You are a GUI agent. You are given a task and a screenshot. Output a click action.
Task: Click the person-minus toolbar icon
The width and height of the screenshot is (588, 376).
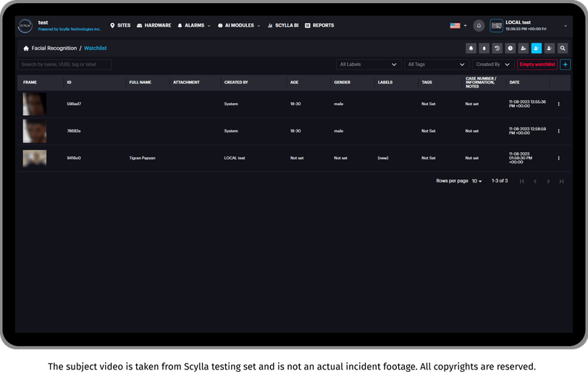(x=550, y=48)
